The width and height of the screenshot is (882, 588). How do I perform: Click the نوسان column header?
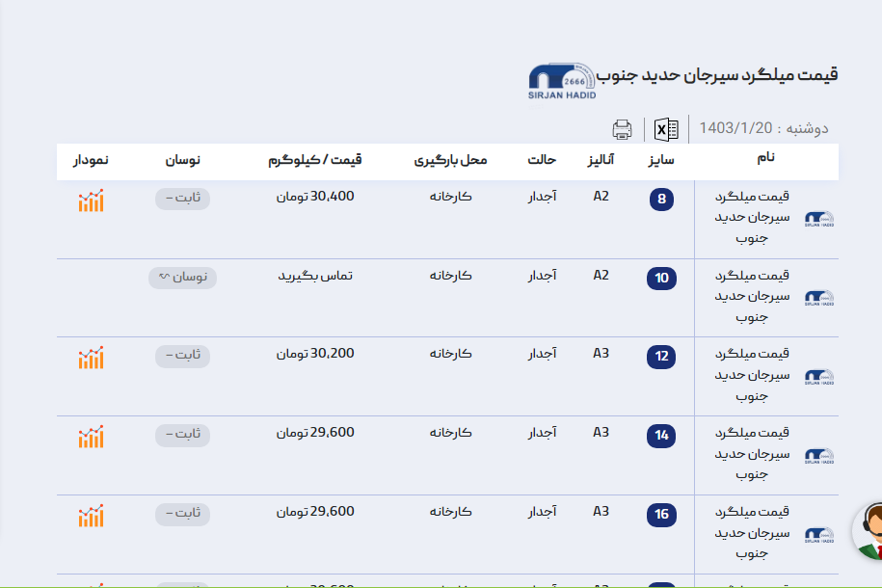click(x=182, y=160)
